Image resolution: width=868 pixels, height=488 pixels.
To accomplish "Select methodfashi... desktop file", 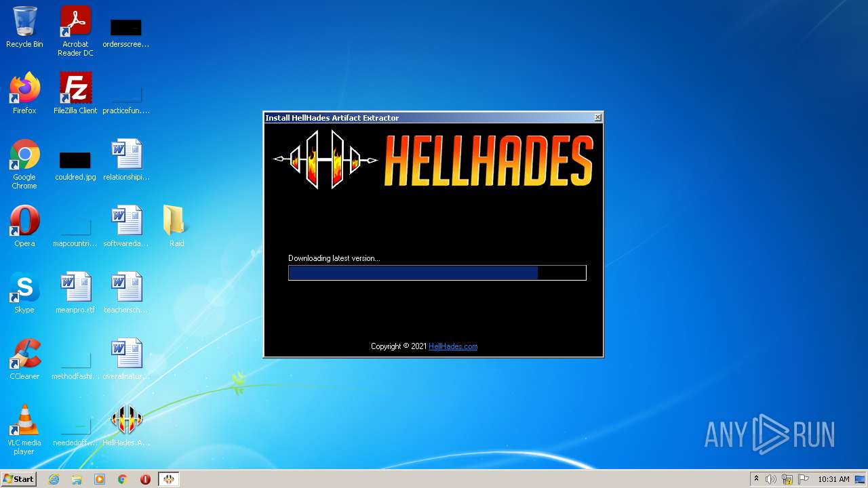I will (75, 365).
